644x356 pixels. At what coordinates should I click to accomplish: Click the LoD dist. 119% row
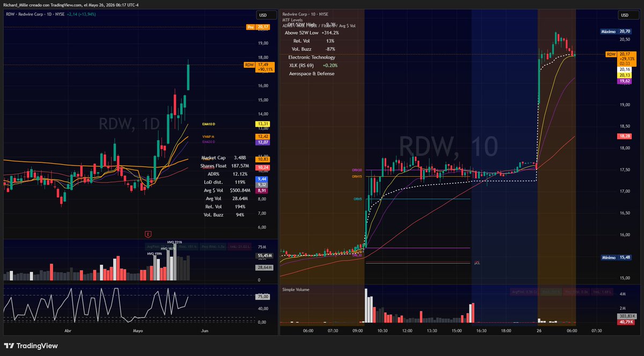224,182
